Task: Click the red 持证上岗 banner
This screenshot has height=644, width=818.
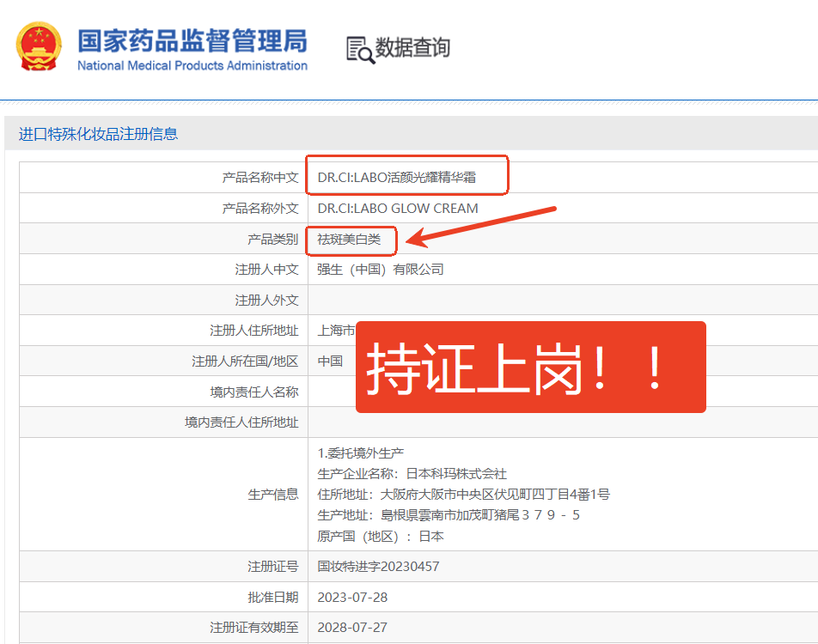Action: (530, 368)
